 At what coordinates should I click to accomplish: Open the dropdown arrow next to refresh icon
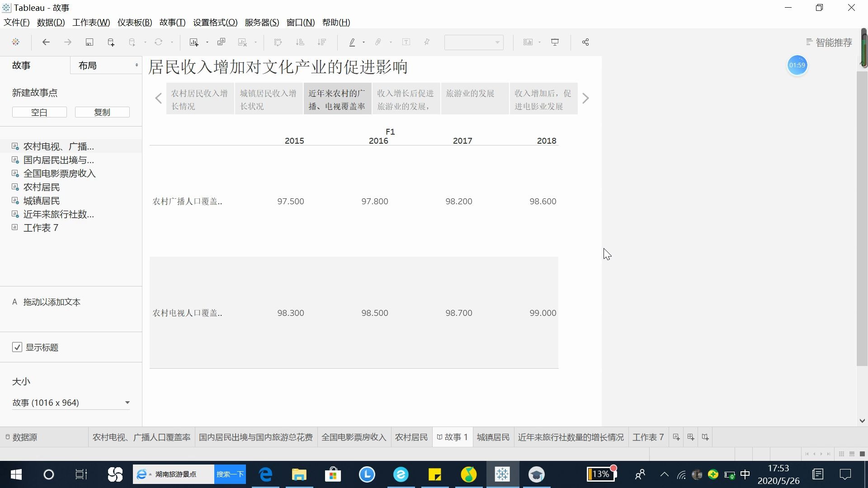(172, 42)
